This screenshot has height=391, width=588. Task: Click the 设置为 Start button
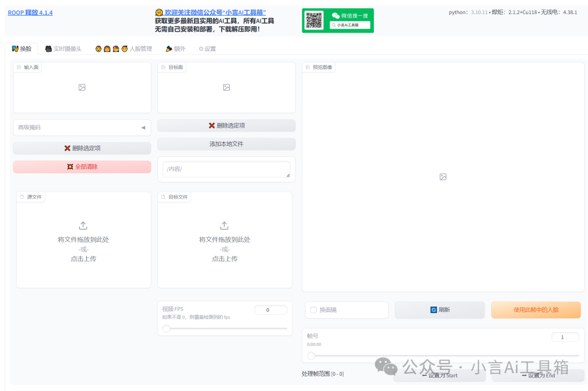click(439, 376)
